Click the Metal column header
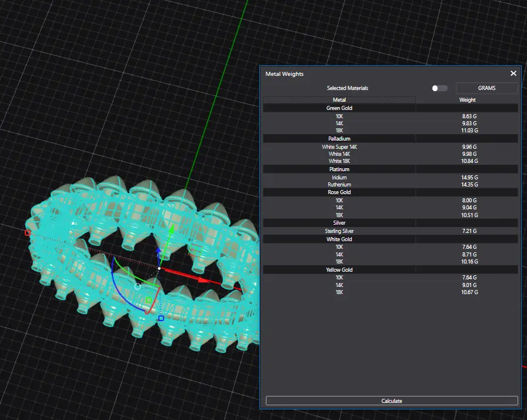The height and width of the screenshot is (420, 527). [339, 100]
